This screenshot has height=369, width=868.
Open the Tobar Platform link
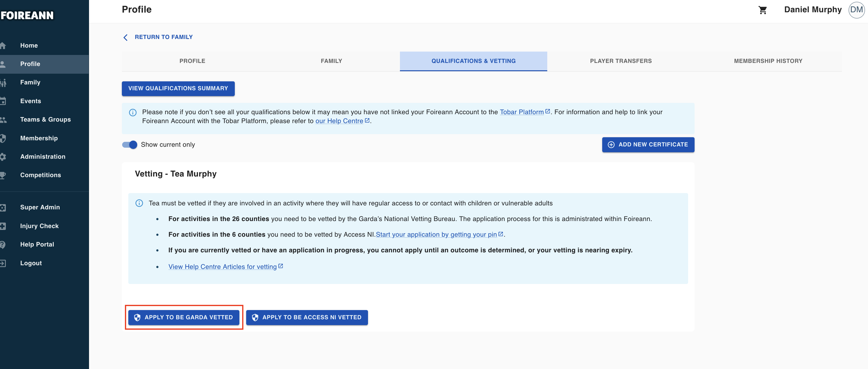[521, 112]
